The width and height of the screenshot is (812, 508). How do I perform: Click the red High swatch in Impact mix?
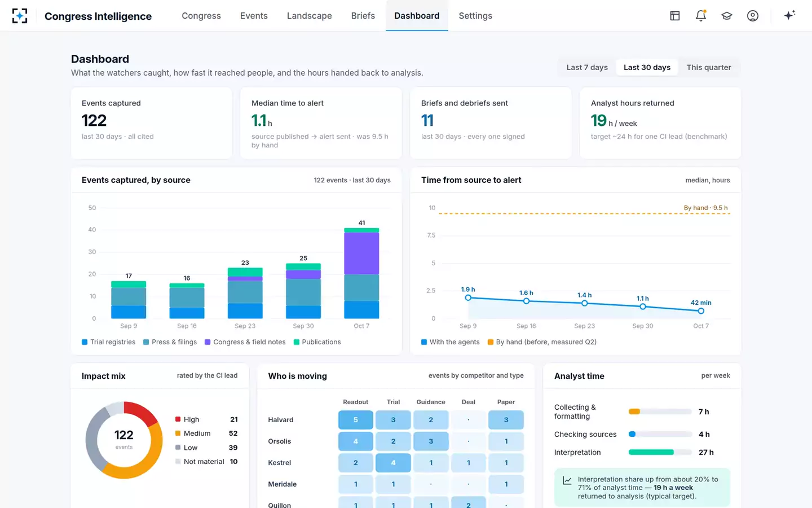point(178,419)
